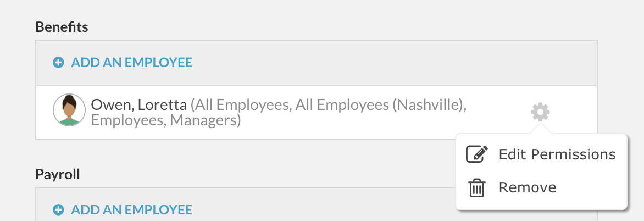Choose Remove from the gear menu
644x221 pixels.
tap(528, 187)
